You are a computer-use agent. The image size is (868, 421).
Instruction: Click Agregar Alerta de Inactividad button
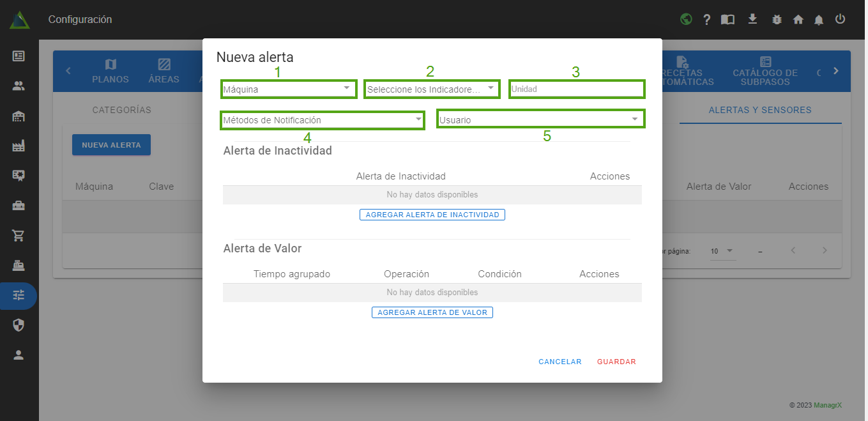(432, 215)
